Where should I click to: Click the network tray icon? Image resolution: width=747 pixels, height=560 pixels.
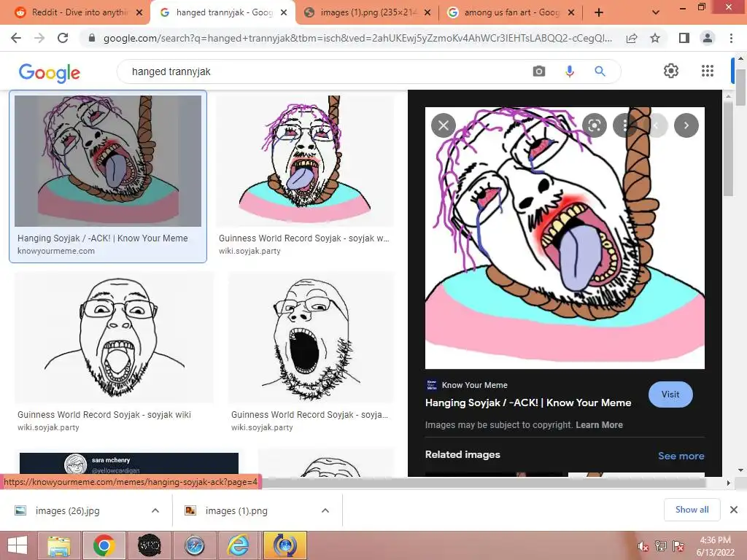click(660, 546)
